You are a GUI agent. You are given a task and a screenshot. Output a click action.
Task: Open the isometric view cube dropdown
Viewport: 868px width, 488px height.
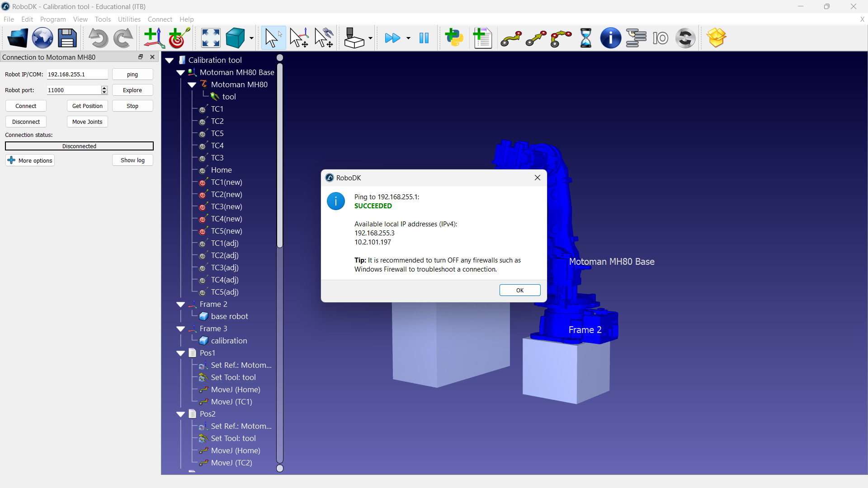click(251, 38)
